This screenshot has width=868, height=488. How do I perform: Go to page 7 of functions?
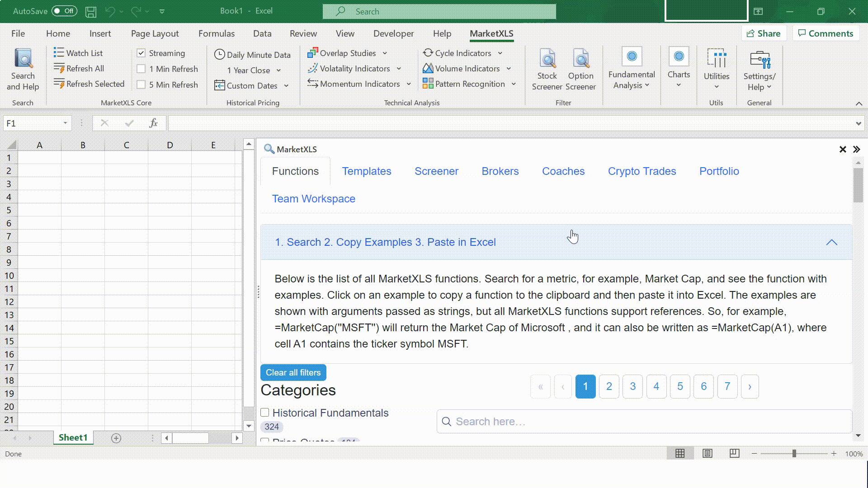point(727,386)
